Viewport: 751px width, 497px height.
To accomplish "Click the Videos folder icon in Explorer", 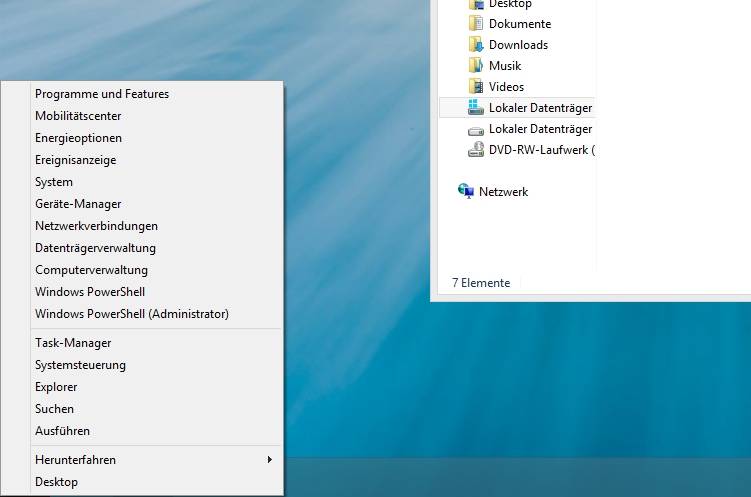I will point(476,87).
